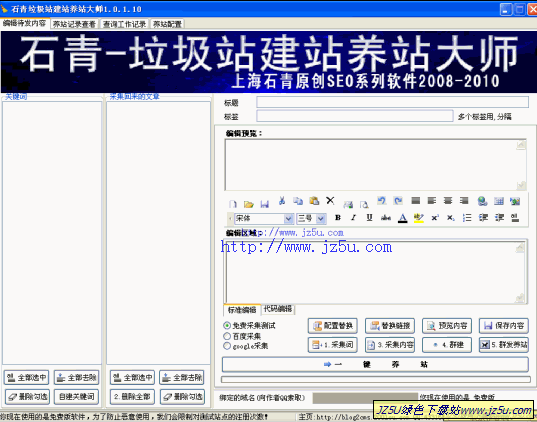This screenshot has height=422, width=537.
Task: Click 全部选中 under keyword list
Action: [x=27, y=377]
